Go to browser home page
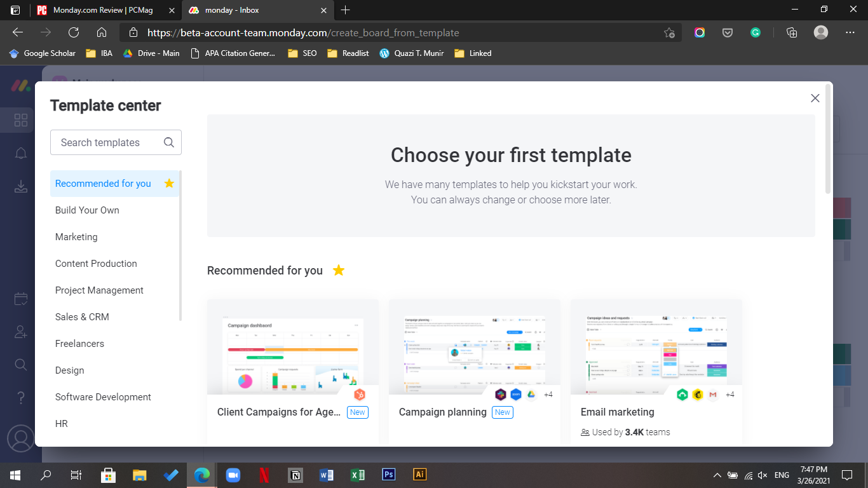Image resolution: width=868 pixels, height=488 pixels. 102,32
